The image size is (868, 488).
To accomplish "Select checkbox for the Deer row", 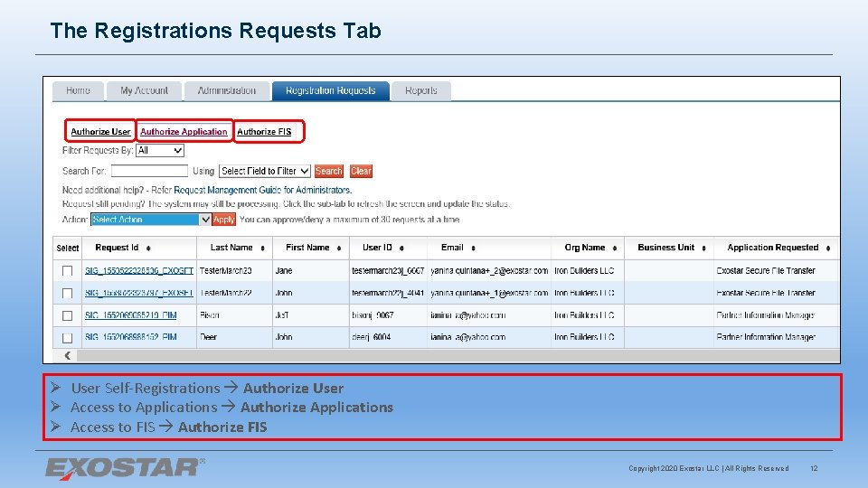I will (x=68, y=337).
